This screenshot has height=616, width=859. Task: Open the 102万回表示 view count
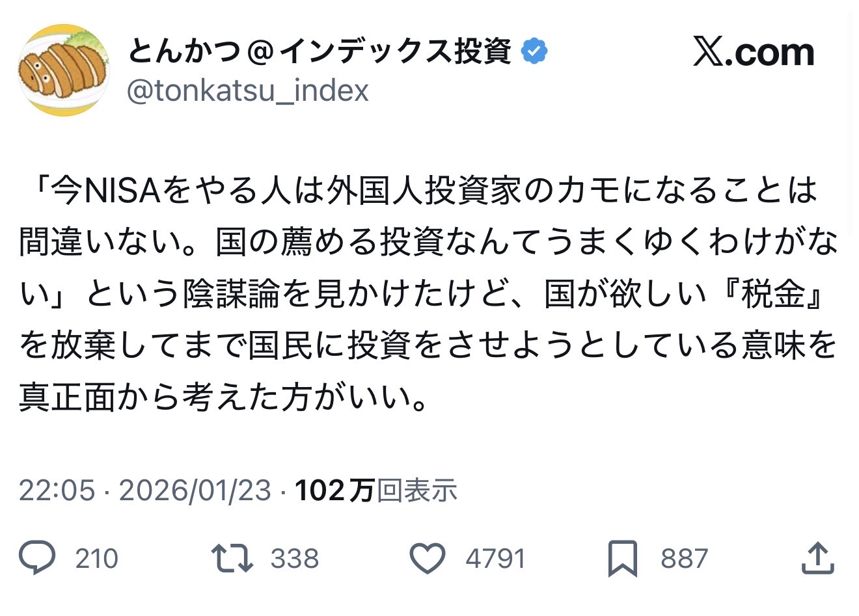tap(376, 490)
